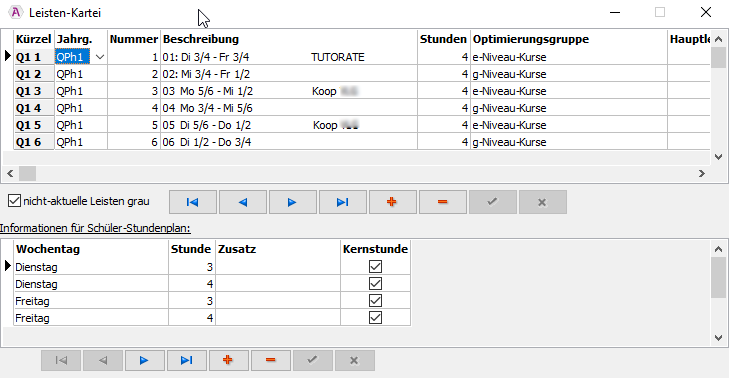Go to previous Leisten record in upper navigator
This screenshot has width=729, height=378.
tap(243, 202)
